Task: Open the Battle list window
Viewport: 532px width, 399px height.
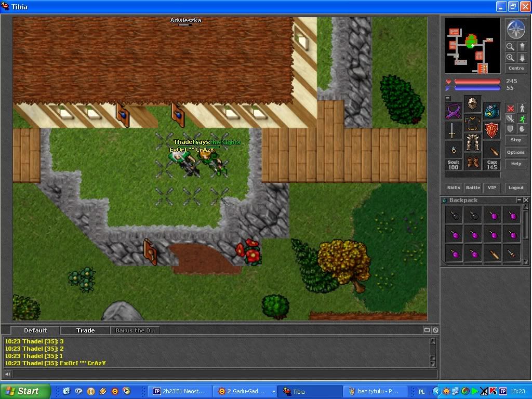Action: (473, 188)
